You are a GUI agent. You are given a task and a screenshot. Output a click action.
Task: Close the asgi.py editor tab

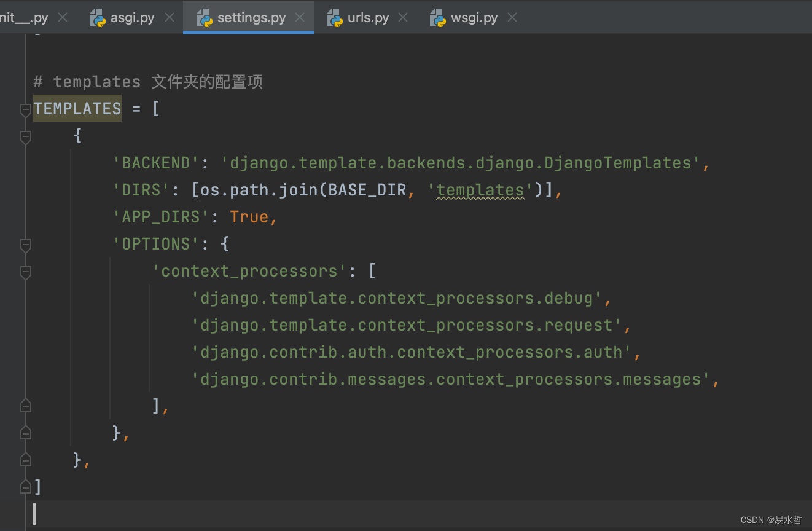pyautogui.click(x=170, y=18)
